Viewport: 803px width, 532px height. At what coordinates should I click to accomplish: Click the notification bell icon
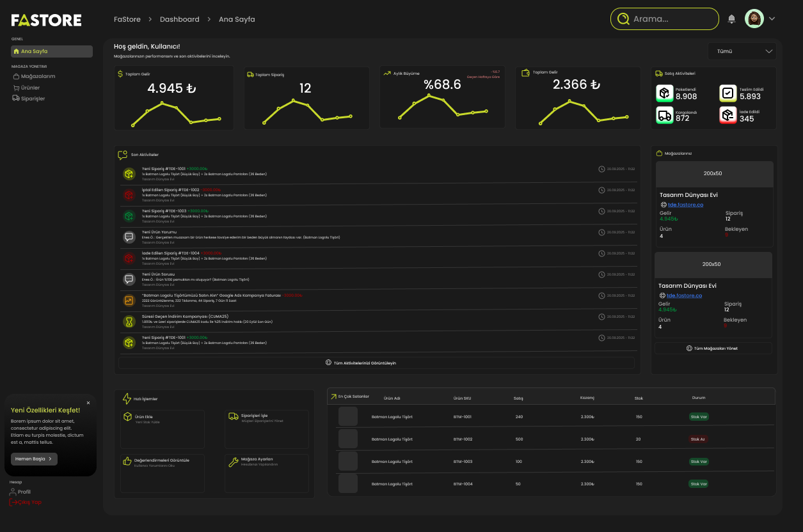click(731, 19)
